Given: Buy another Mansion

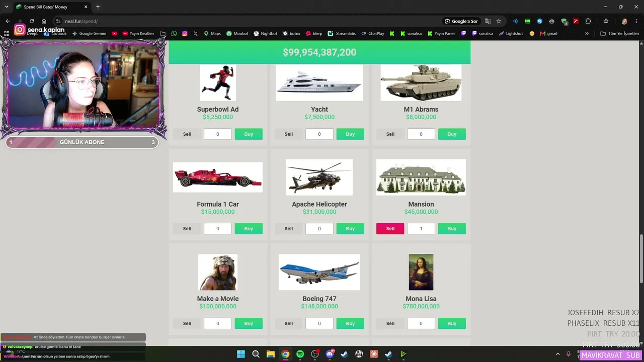Looking at the screenshot, I should pyautogui.click(x=452, y=229).
